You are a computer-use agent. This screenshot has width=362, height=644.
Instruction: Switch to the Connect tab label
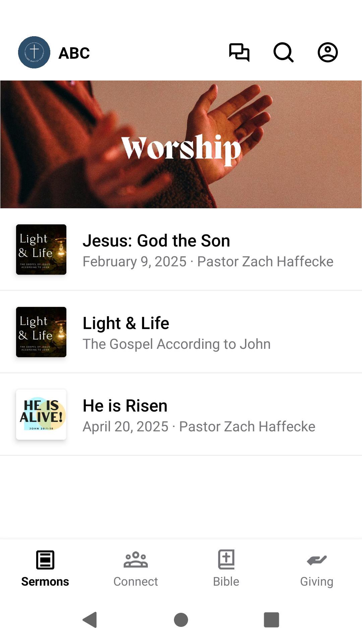click(x=136, y=581)
